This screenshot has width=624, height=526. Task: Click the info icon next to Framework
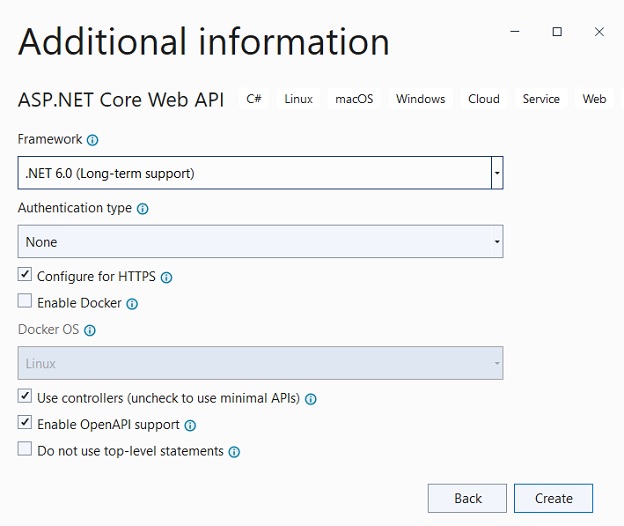click(93, 141)
